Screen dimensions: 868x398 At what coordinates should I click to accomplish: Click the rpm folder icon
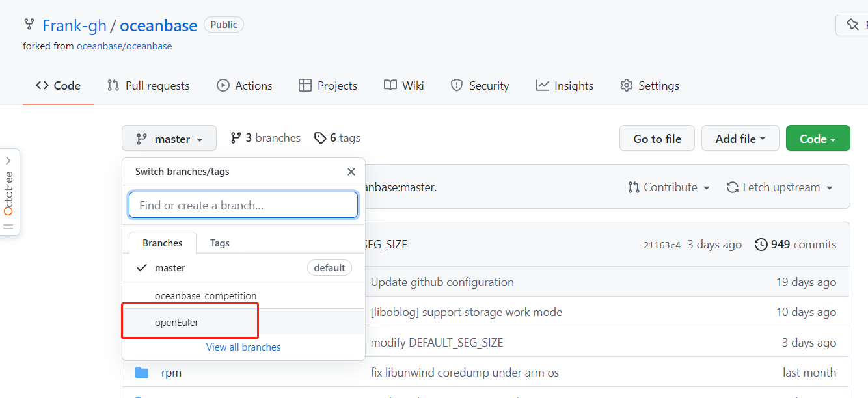142,373
